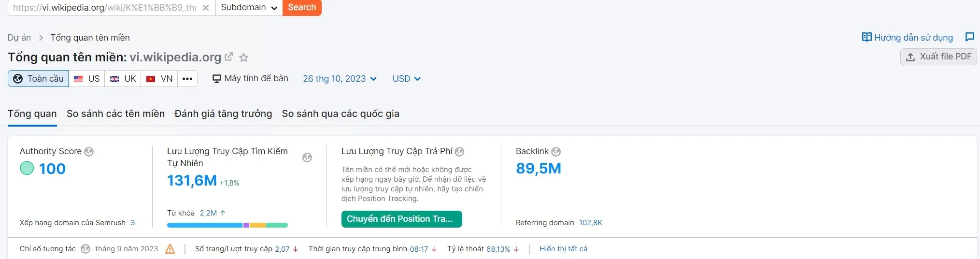Screen dimensions: 980x259
Task: Click Chuyển đến Position Tracking button
Action: [402, 219]
